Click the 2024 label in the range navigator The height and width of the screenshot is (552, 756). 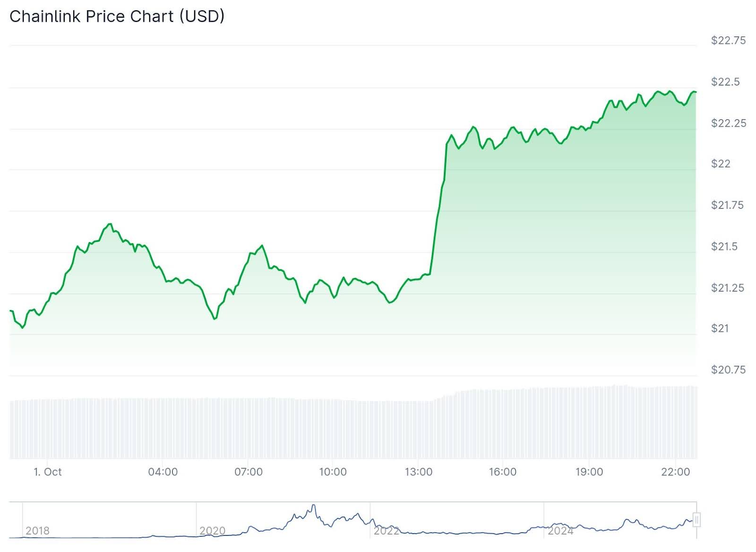(560, 531)
